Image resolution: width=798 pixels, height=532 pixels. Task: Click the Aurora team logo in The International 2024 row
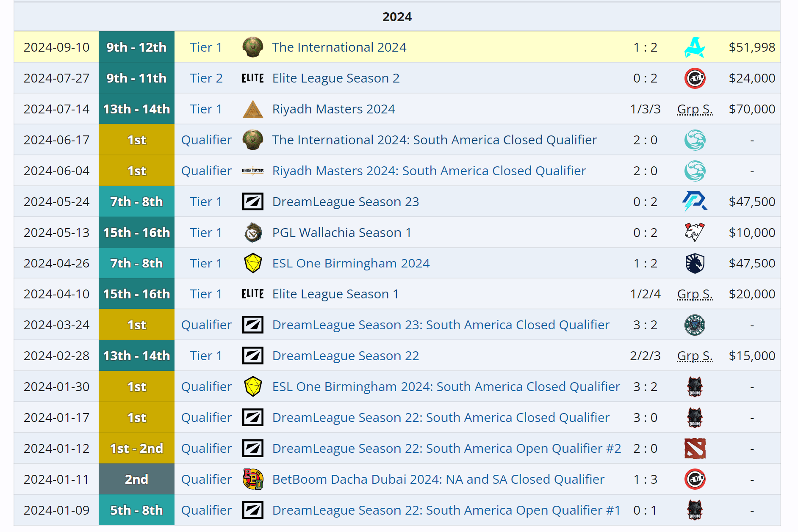coord(695,47)
